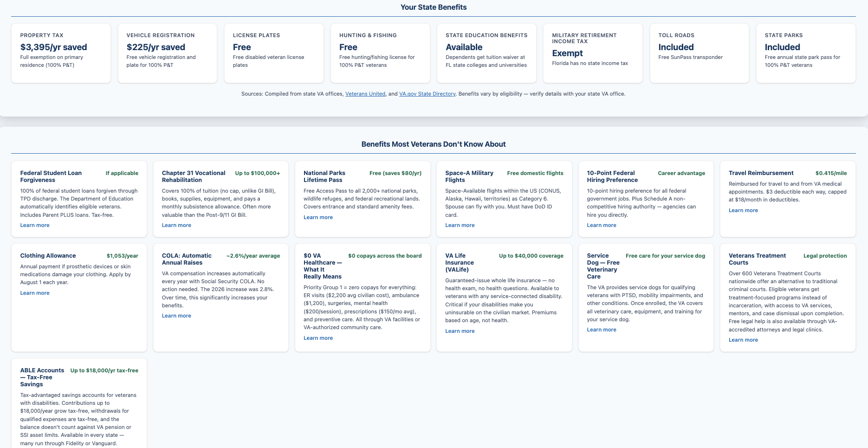Select the Military Retirement Income Tax card

[593, 53]
